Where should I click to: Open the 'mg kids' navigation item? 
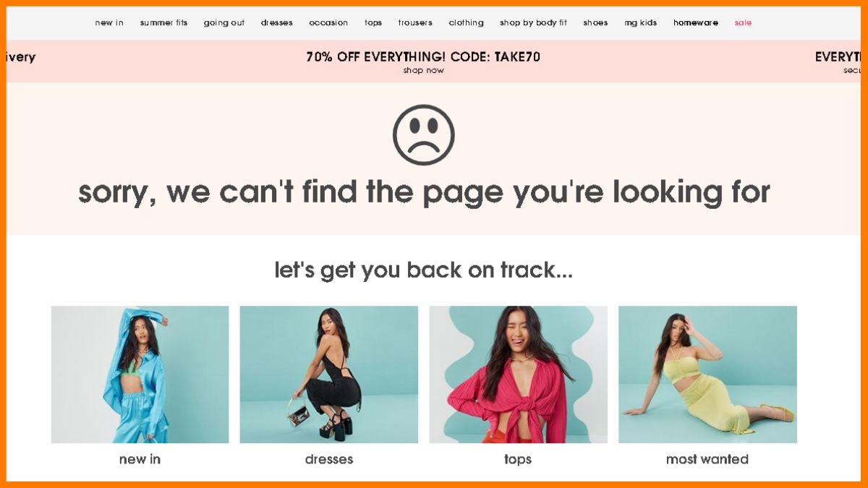point(641,23)
